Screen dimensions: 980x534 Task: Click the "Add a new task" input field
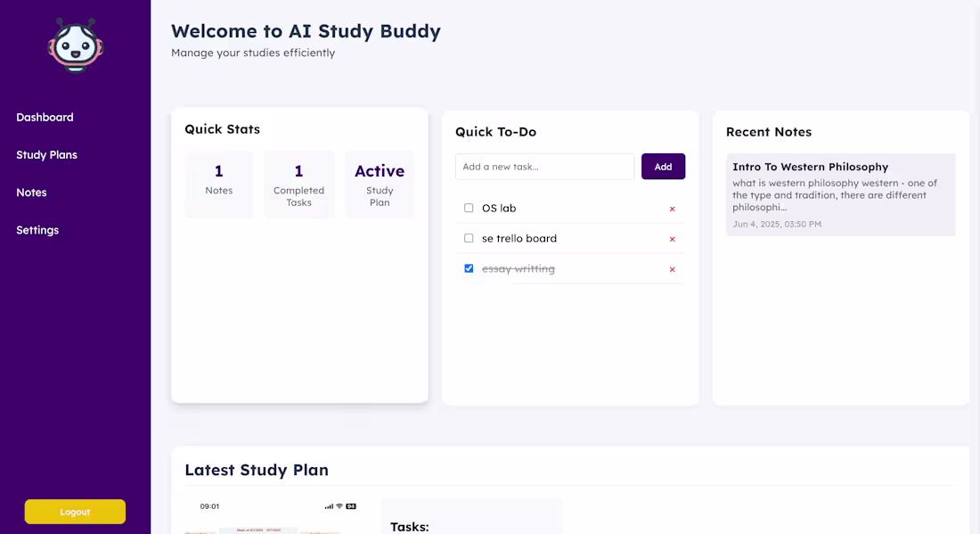pyautogui.click(x=544, y=166)
